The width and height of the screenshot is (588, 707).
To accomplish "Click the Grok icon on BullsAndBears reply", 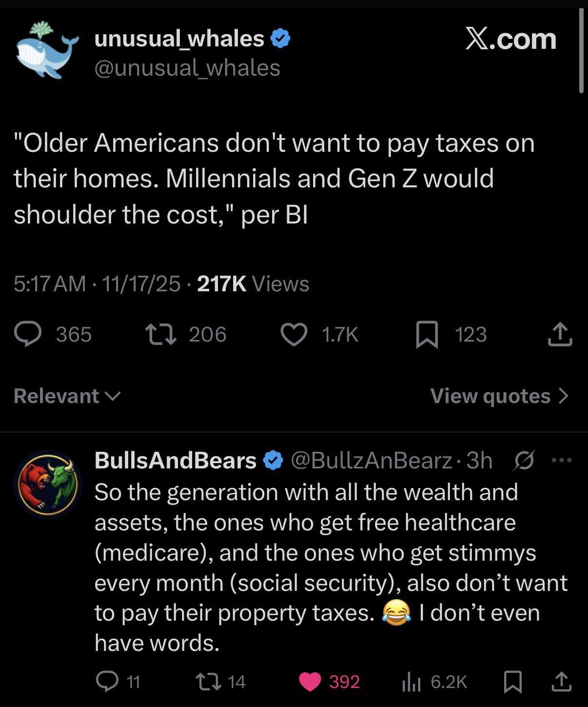I will 524,460.
